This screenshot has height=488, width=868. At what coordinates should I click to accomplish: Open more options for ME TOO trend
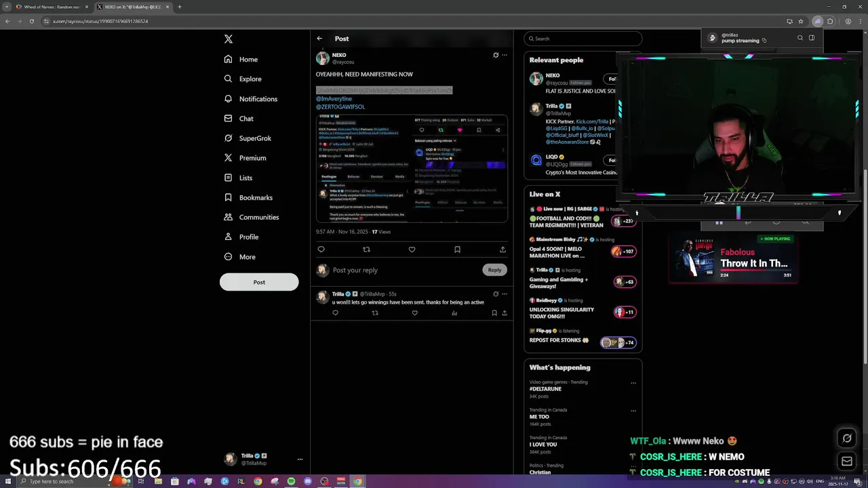633,411
